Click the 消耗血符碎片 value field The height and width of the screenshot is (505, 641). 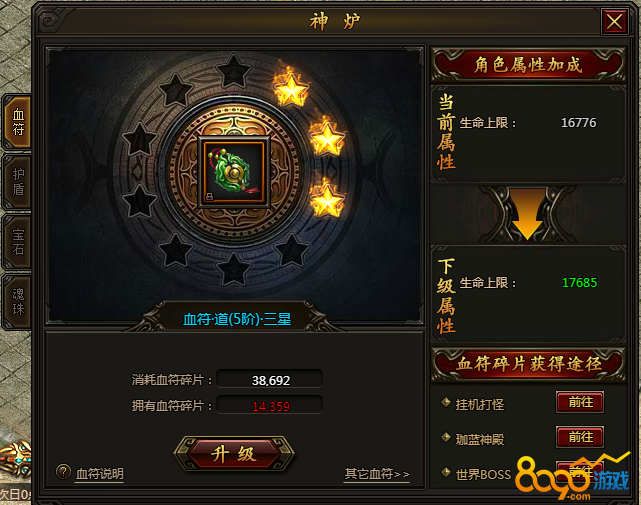[270, 379]
